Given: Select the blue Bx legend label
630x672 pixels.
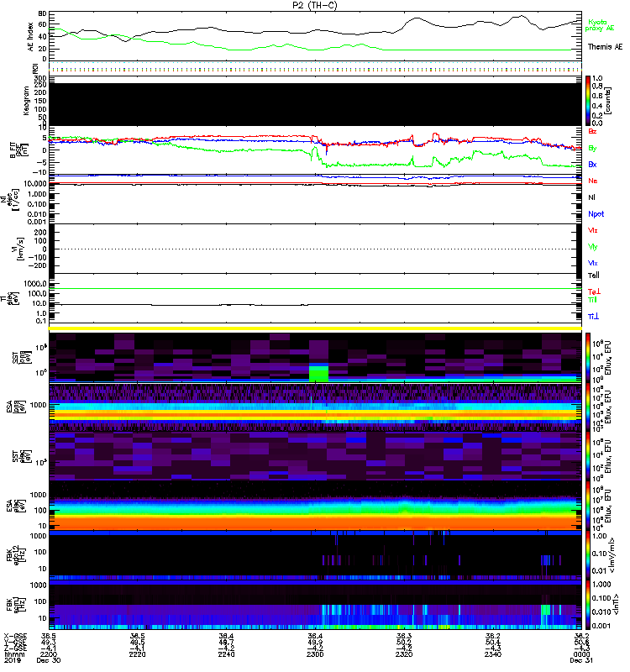Looking at the screenshot, I should click(x=592, y=164).
